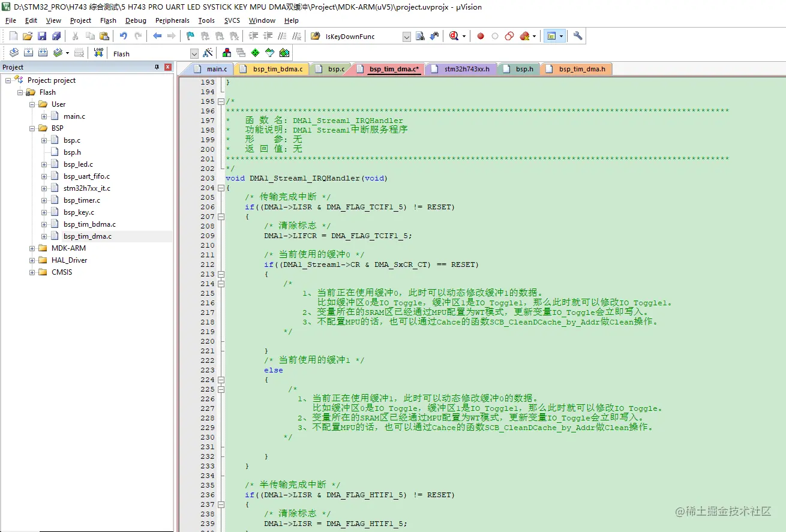
Task: Open Options for Target magic wand icon
Action: click(x=208, y=53)
